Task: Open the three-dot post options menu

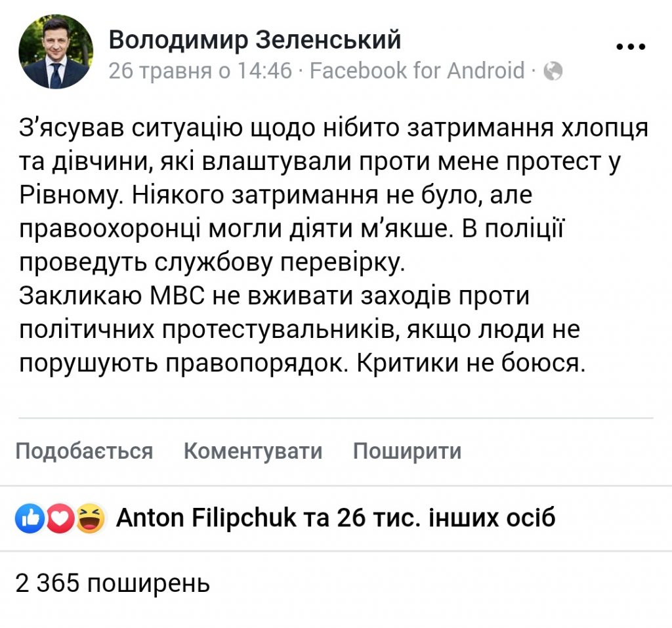Action: [x=631, y=47]
